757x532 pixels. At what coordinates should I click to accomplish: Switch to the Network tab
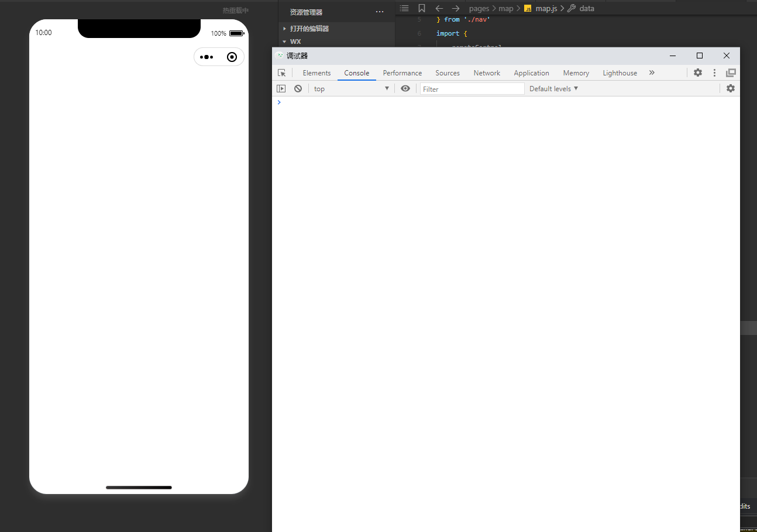[x=487, y=73]
